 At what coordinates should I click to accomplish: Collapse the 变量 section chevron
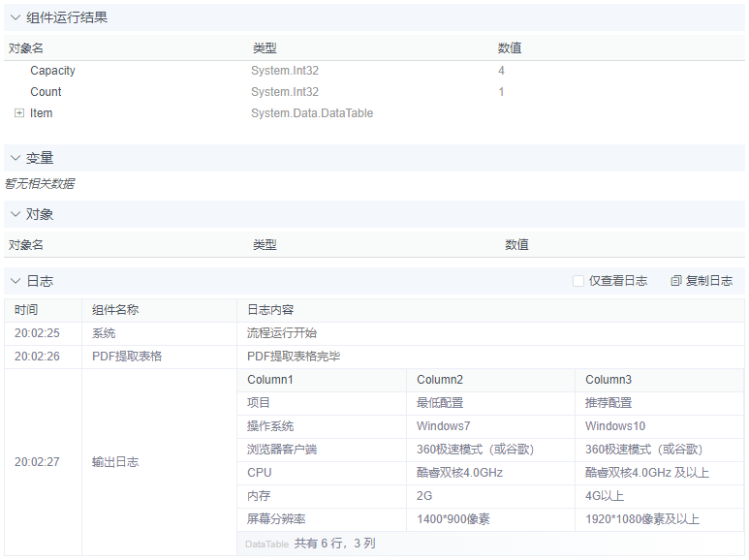(x=16, y=158)
